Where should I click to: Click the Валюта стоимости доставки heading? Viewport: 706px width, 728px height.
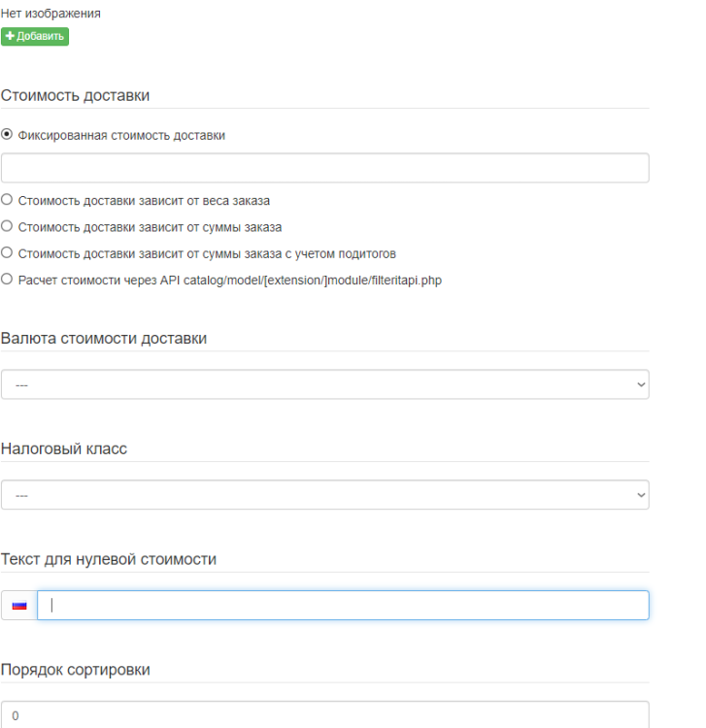[x=104, y=338]
